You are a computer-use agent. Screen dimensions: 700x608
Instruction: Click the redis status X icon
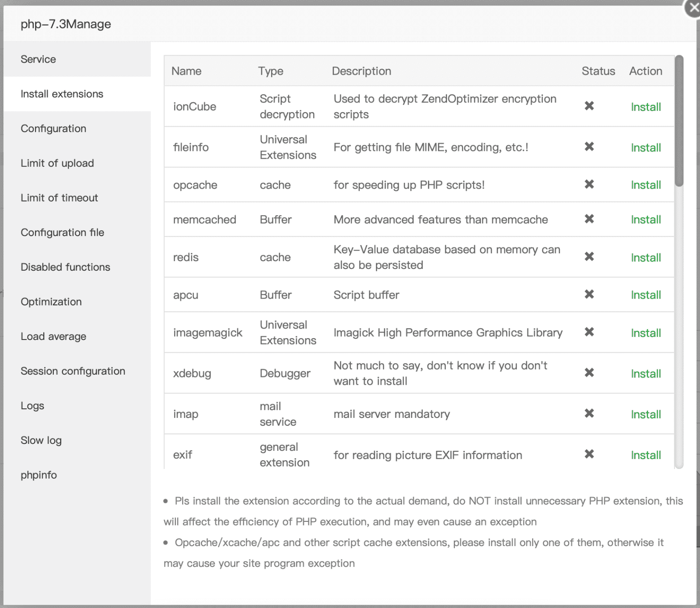[589, 257]
